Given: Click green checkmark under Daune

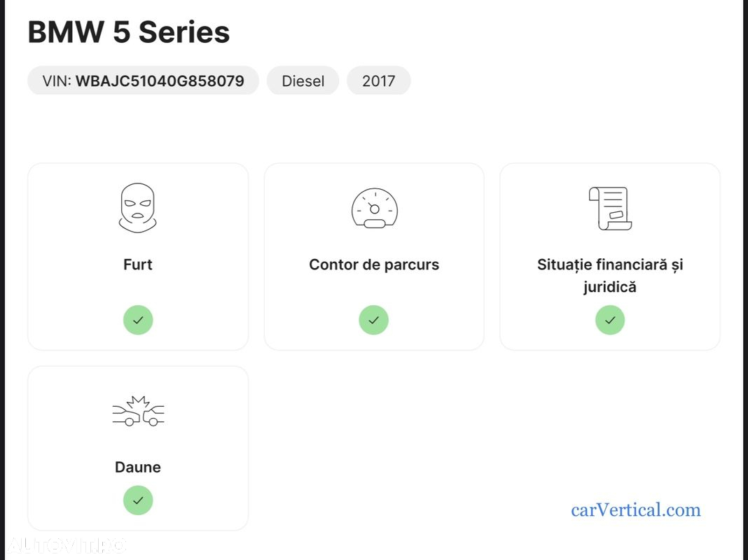Looking at the screenshot, I should 138,500.
